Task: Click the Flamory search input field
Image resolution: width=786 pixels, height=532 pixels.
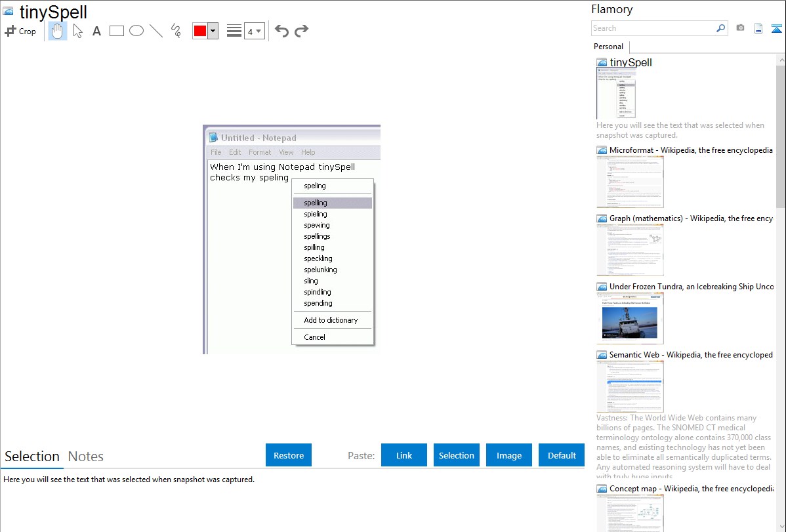Action: pos(653,28)
